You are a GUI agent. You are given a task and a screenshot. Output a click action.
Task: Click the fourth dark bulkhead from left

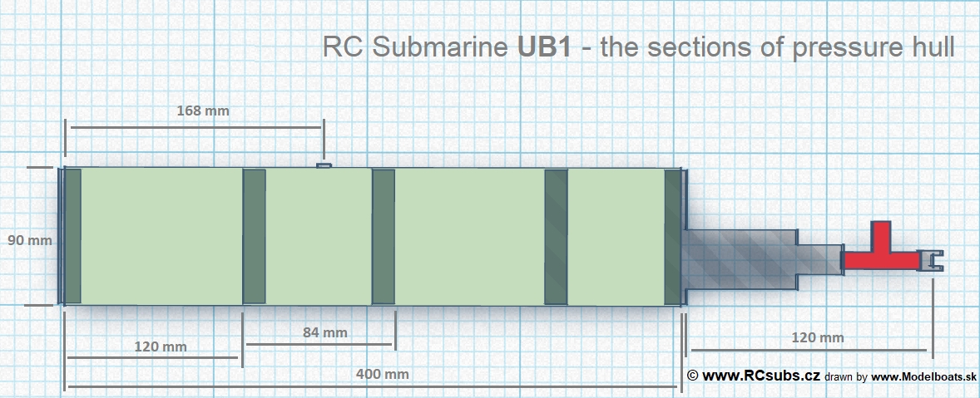coord(556,236)
